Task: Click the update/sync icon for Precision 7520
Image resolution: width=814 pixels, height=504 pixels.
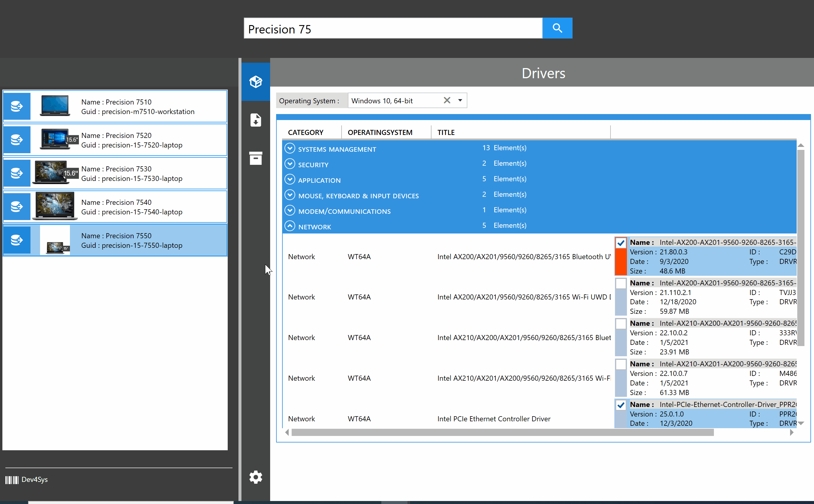Action: [16, 140]
